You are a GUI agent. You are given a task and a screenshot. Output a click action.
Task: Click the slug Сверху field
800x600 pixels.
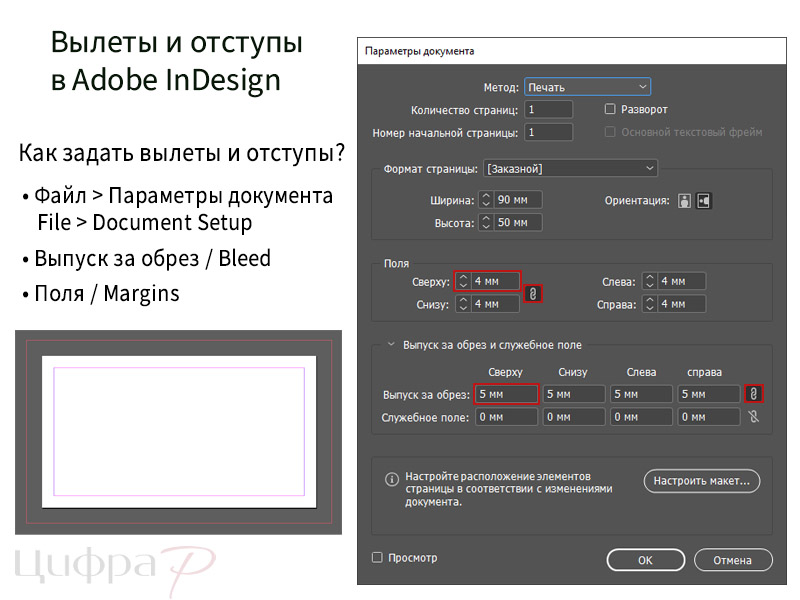click(x=506, y=417)
